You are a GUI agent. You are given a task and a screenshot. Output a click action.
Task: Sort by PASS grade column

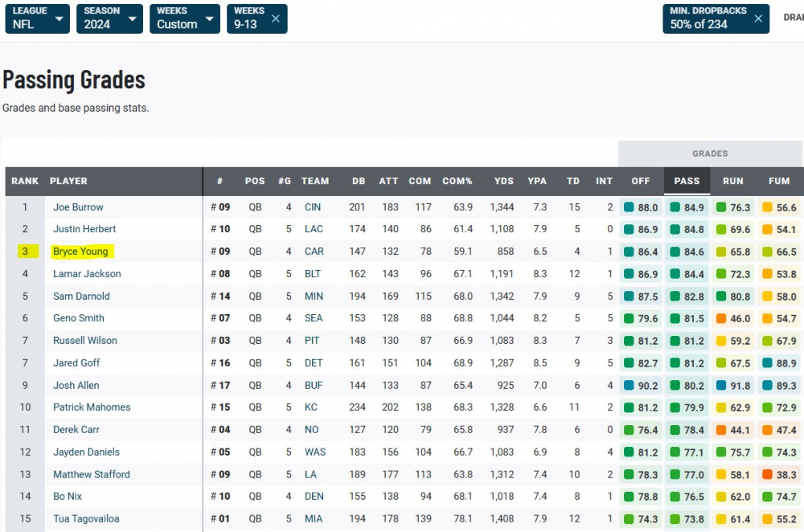(x=687, y=181)
